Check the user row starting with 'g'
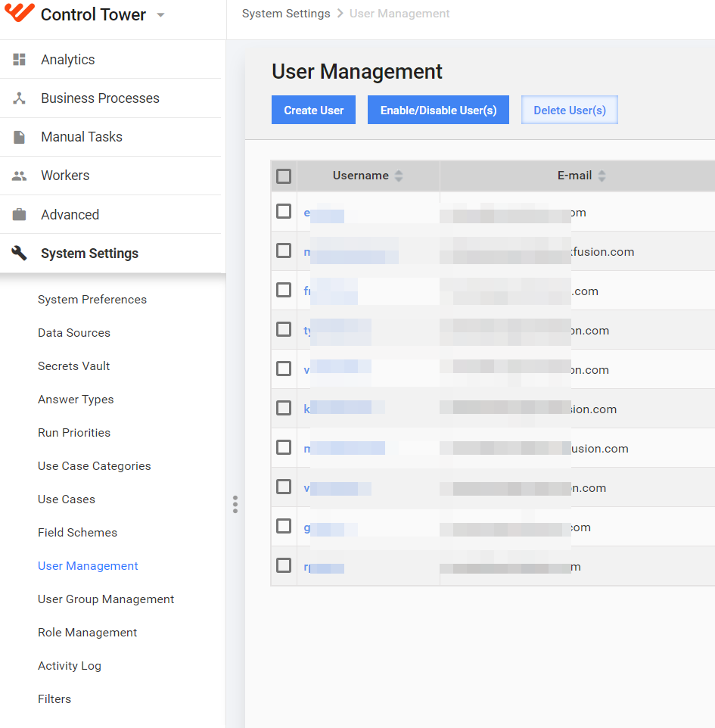Image resolution: width=715 pixels, height=728 pixels. pyautogui.click(x=284, y=526)
